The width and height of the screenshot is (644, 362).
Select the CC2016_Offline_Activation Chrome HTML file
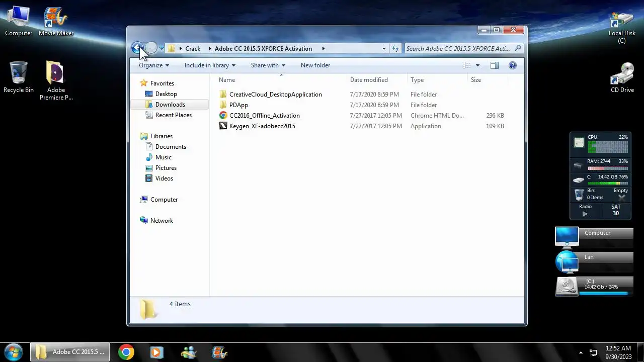[x=264, y=116]
